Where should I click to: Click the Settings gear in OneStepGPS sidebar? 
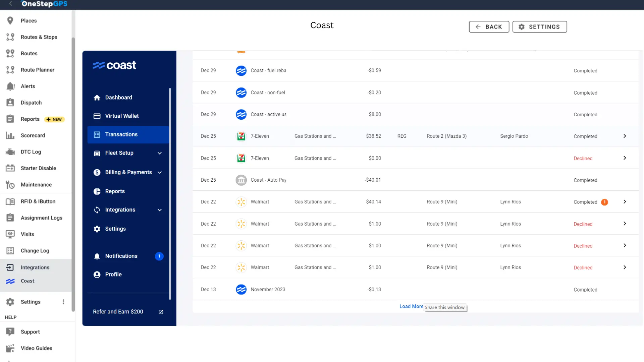point(10,302)
